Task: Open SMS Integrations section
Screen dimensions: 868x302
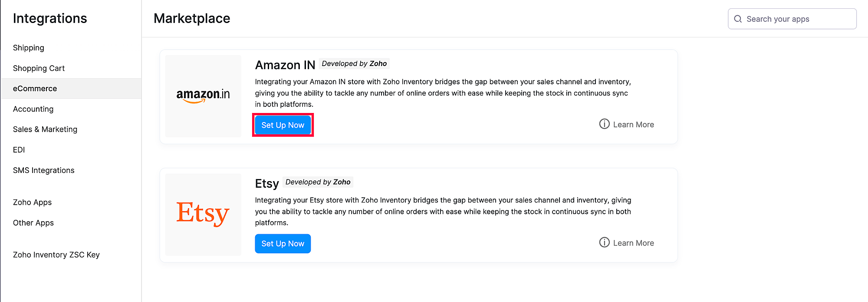Action: pyautogui.click(x=43, y=170)
